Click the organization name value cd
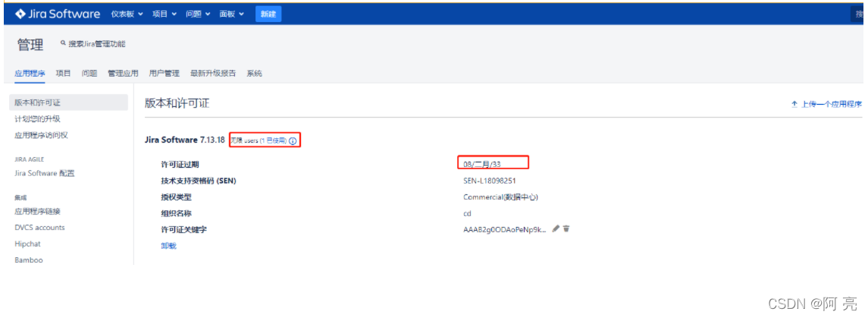 tap(467, 213)
